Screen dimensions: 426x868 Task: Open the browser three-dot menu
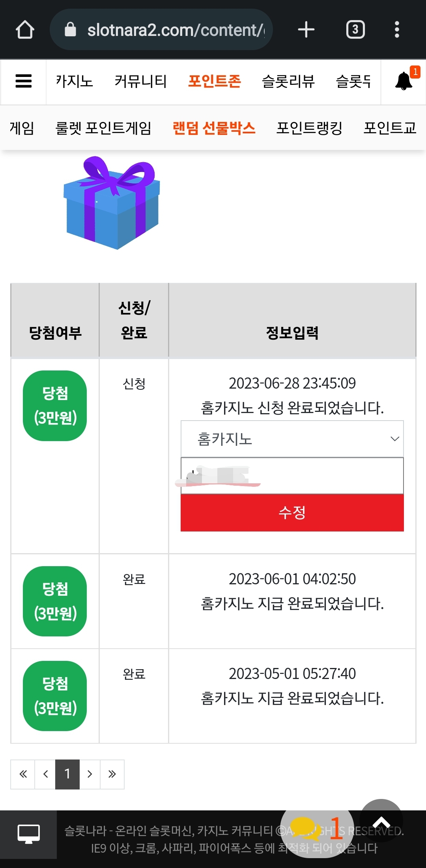tap(397, 30)
